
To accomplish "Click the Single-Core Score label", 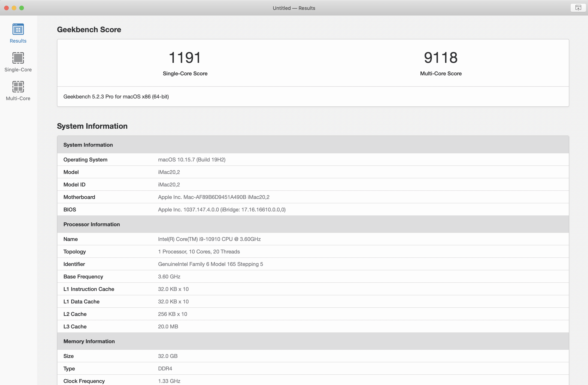I will 185,74.
